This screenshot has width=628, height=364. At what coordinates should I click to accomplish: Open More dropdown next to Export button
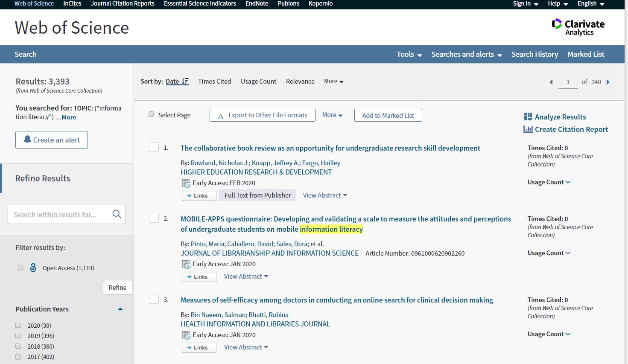[x=332, y=115]
